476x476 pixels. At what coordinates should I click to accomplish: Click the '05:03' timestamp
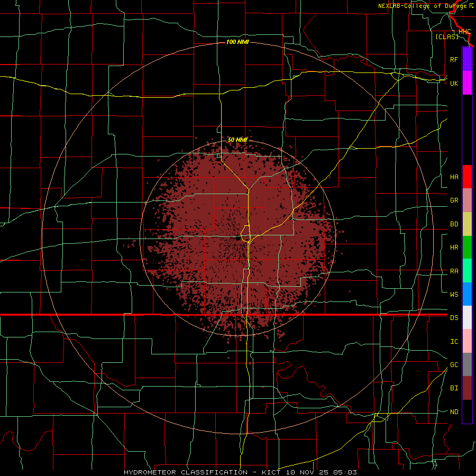pyautogui.click(x=344, y=472)
